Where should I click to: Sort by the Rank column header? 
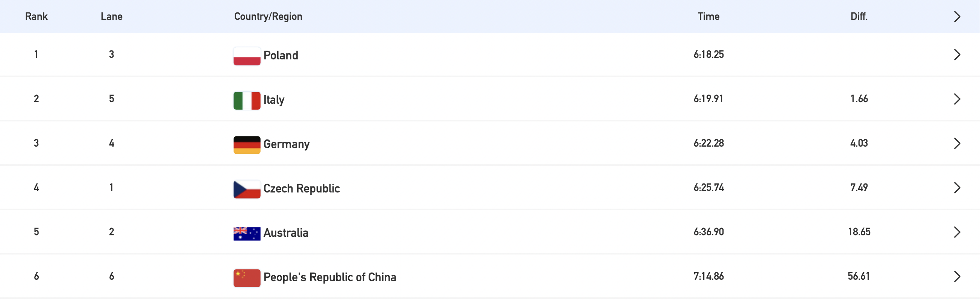[36, 16]
